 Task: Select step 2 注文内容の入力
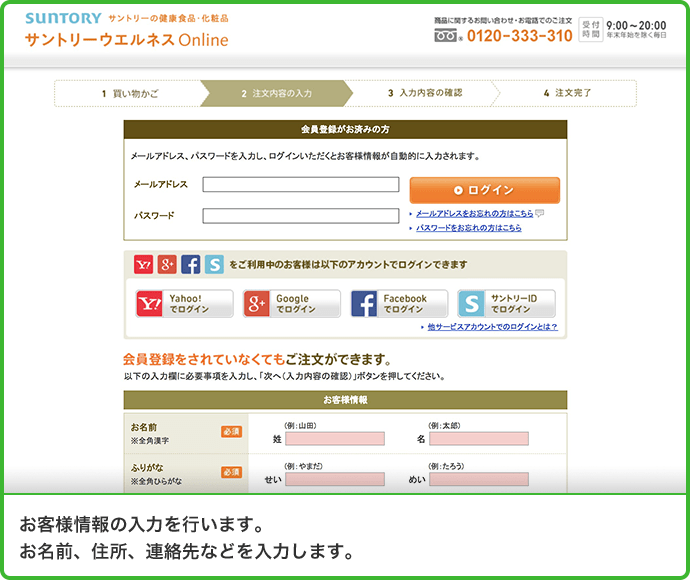[277, 93]
